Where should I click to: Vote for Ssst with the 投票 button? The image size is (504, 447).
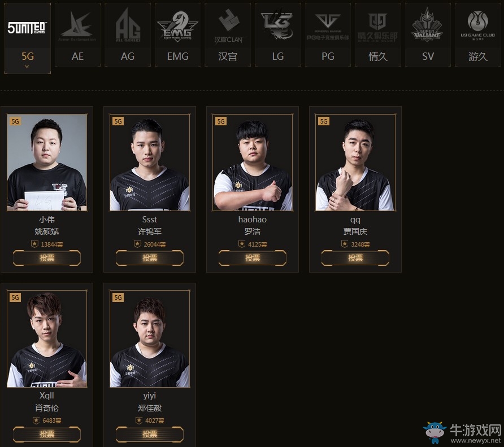(x=150, y=258)
